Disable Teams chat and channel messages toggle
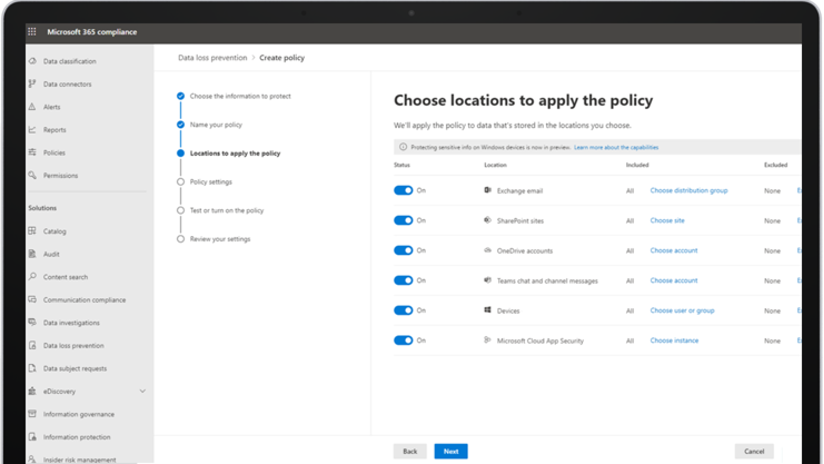 (404, 280)
